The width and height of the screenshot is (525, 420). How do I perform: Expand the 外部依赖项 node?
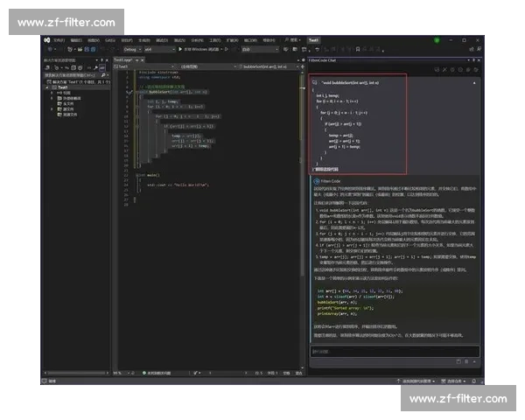point(52,99)
